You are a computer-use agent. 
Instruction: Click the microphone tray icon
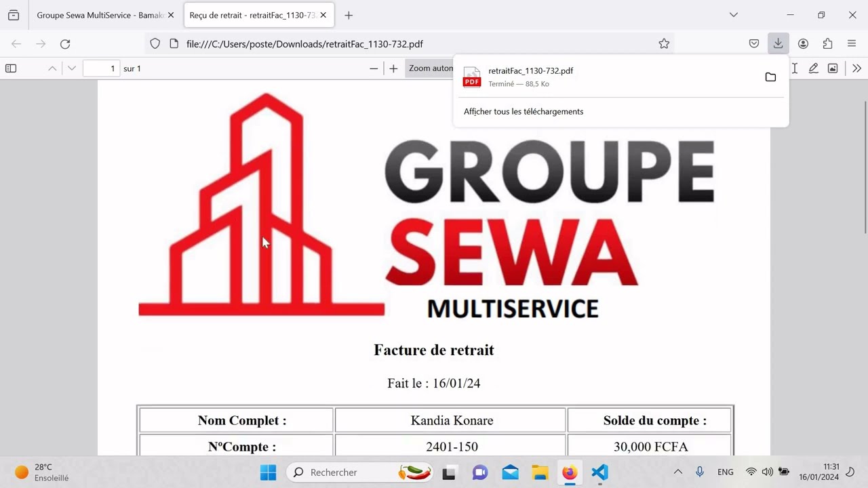click(x=700, y=472)
